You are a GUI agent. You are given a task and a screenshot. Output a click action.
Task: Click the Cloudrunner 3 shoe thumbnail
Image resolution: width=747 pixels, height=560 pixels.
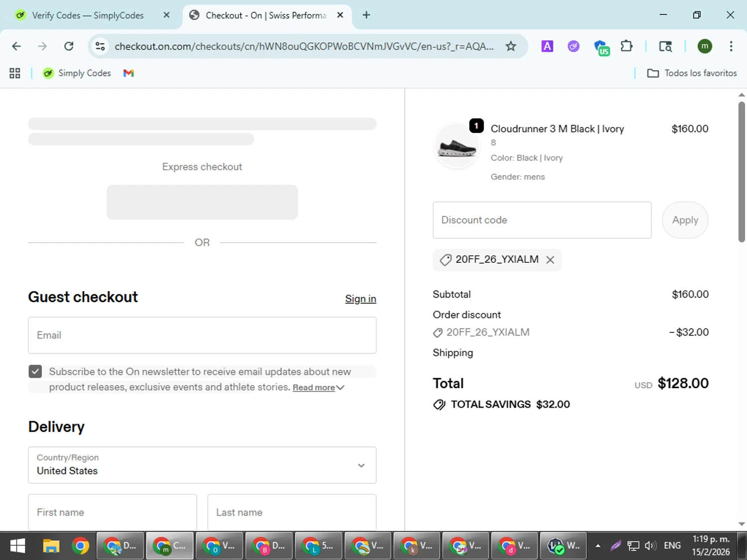point(457,147)
